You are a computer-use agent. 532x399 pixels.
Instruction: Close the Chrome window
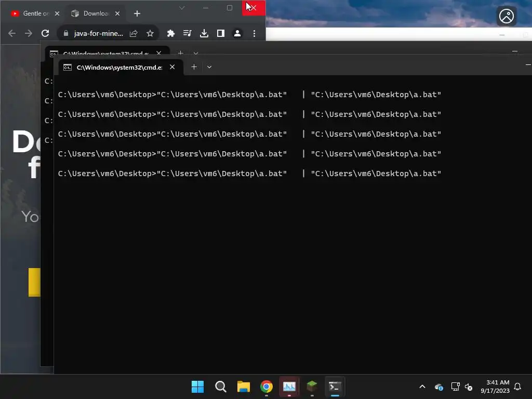tap(254, 8)
